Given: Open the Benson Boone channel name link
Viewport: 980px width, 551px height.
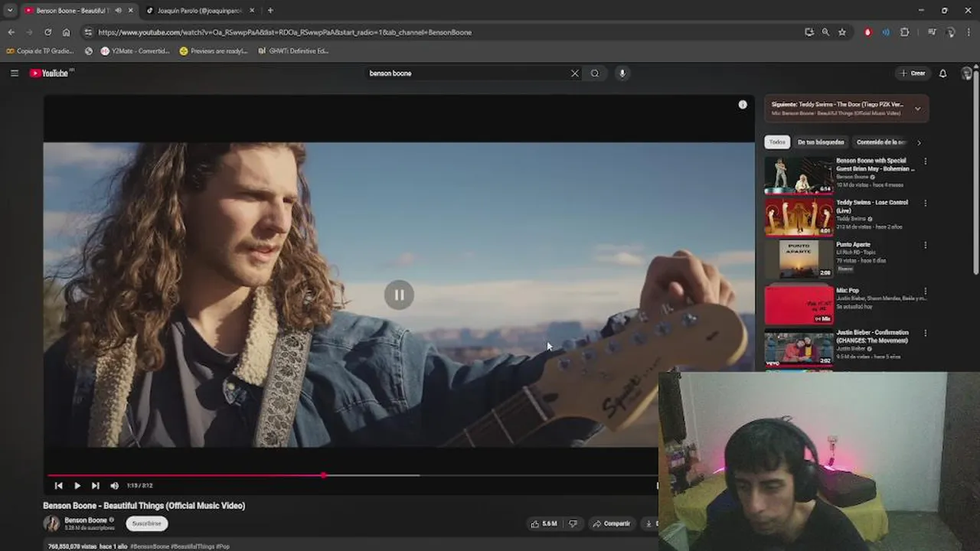Looking at the screenshot, I should point(86,520).
